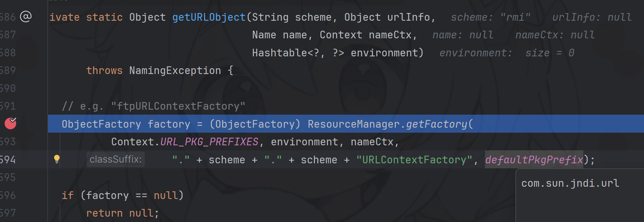Click line number 594 in the gutter
This screenshot has width=644, height=222.
click(x=8, y=160)
